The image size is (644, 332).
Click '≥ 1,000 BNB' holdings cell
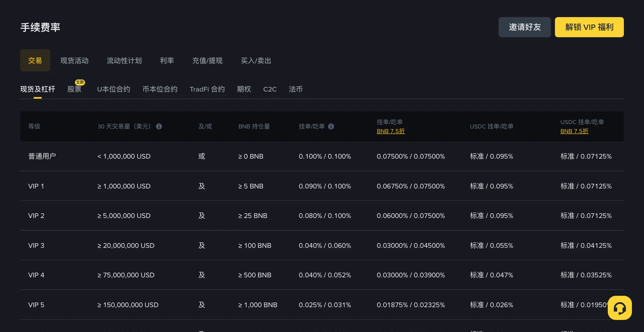258,305
